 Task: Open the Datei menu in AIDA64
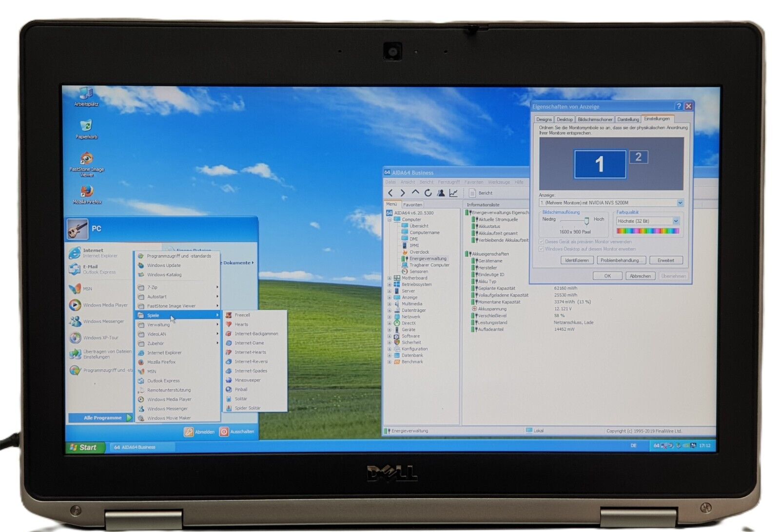[390, 182]
